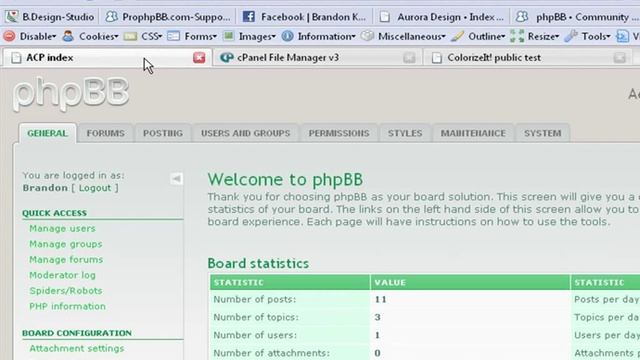Open the Disable dropdown in developer toolbar

(30, 36)
